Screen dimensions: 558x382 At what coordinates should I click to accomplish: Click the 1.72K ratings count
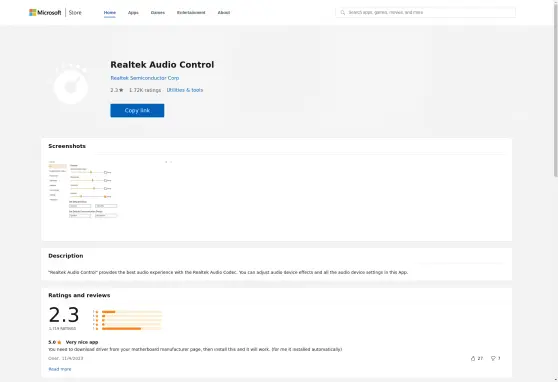pos(145,90)
